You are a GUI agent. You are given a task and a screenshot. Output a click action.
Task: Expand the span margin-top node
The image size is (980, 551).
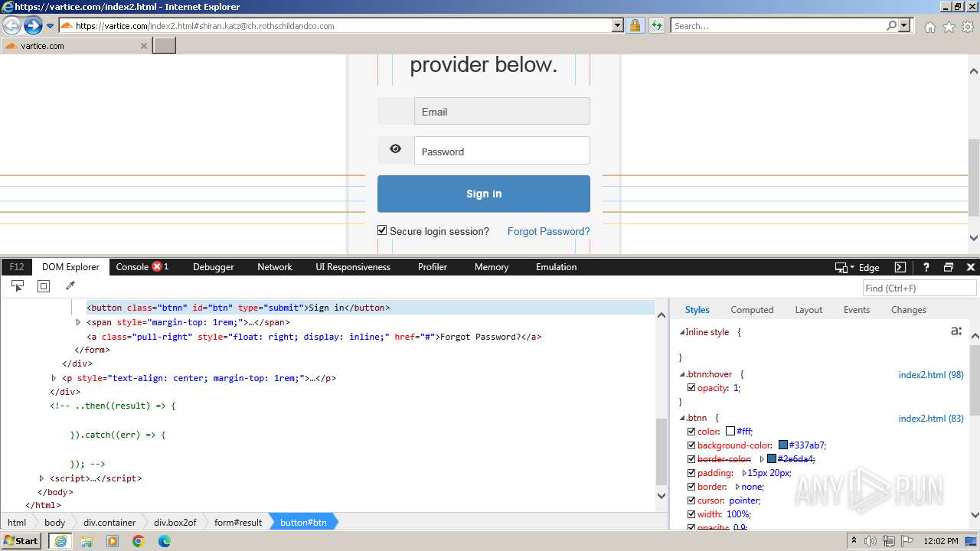tap(78, 322)
